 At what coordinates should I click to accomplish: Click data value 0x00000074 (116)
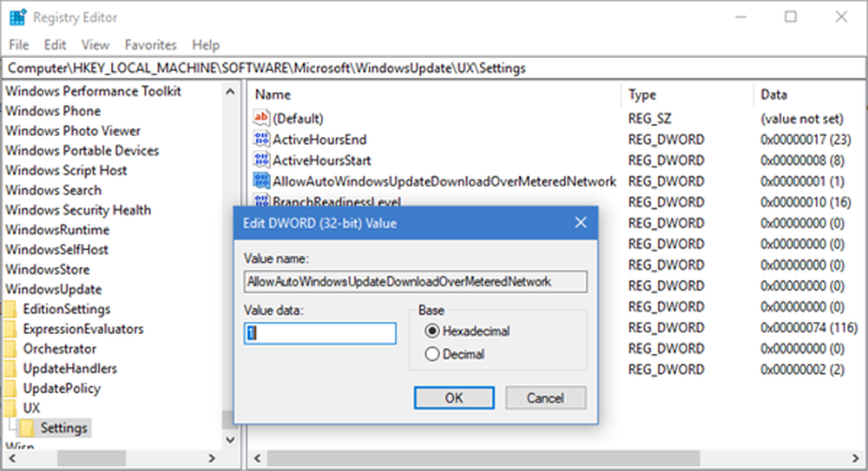point(809,327)
